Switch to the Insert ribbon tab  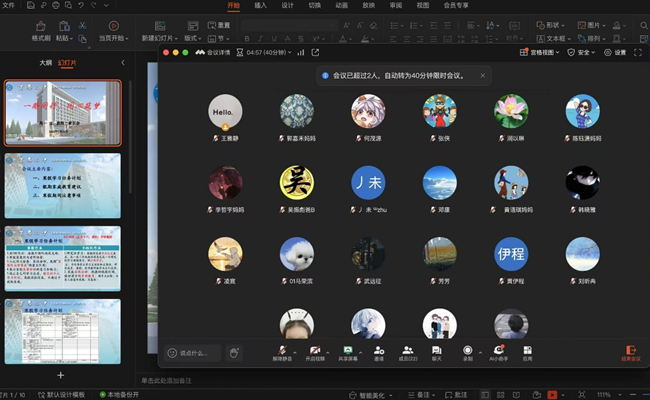click(261, 5)
